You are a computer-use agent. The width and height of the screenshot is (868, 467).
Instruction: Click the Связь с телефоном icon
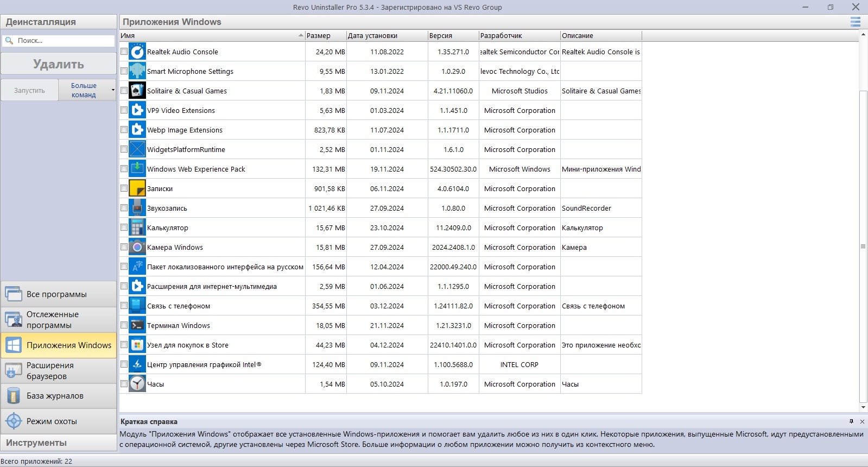[137, 306]
